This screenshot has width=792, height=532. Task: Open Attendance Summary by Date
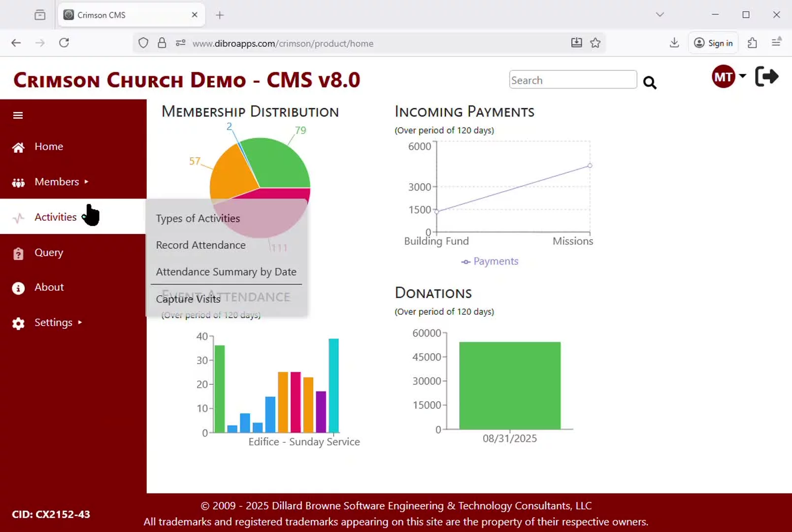click(226, 272)
